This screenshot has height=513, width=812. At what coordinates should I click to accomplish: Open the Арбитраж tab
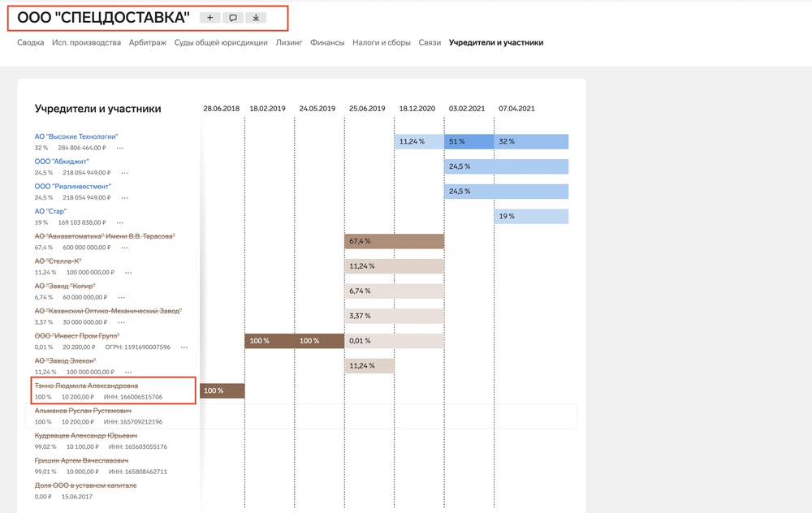coord(147,42)
